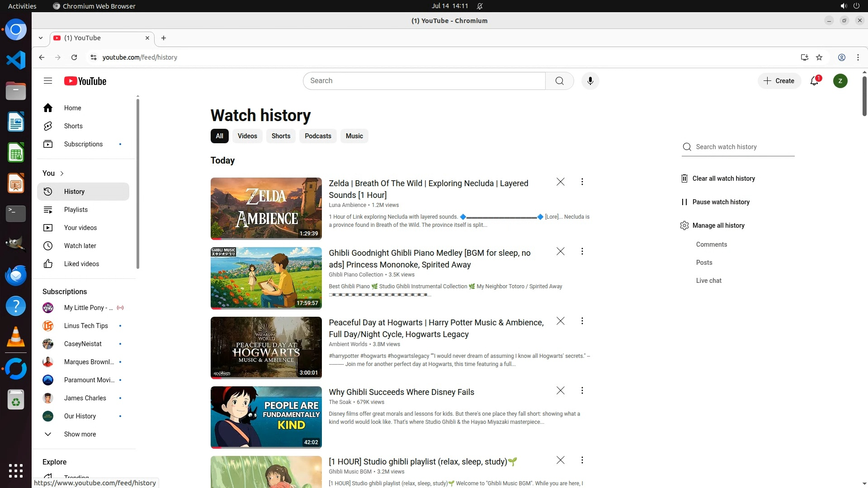Open Manage all history link
The height and width of the screenshot is (488, 868).
click(x=718, y=225)
